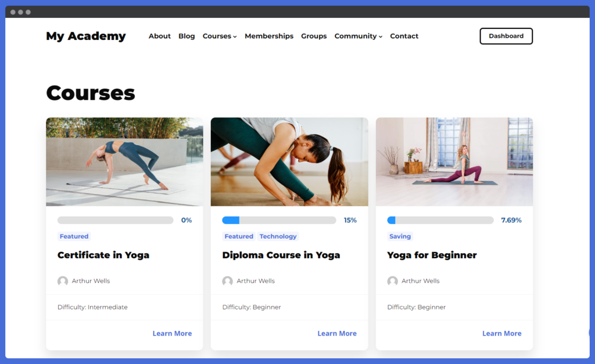Viewport: 595px width, 364px height.
Task: Open the Yoga for Beginner course title
Action: (432, 255)
